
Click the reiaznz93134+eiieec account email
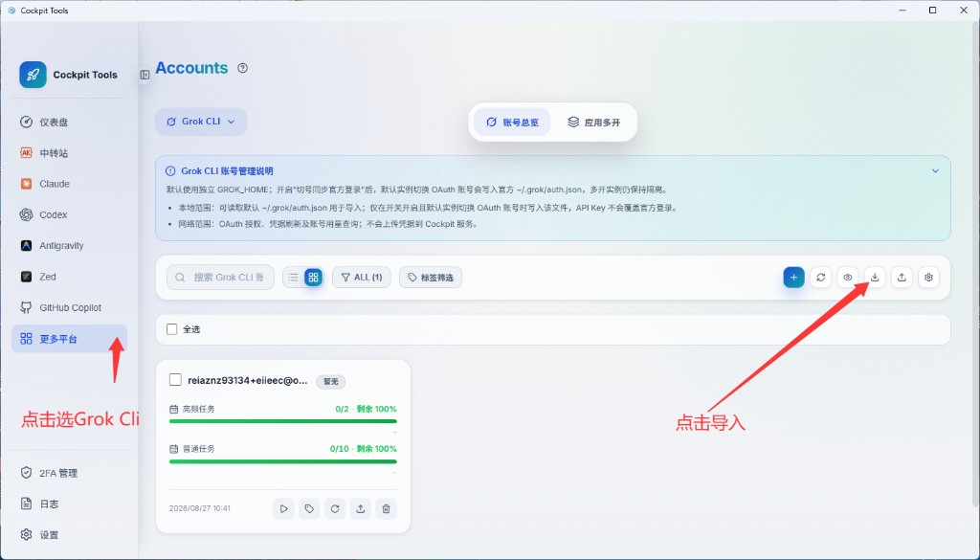[248, 380]
